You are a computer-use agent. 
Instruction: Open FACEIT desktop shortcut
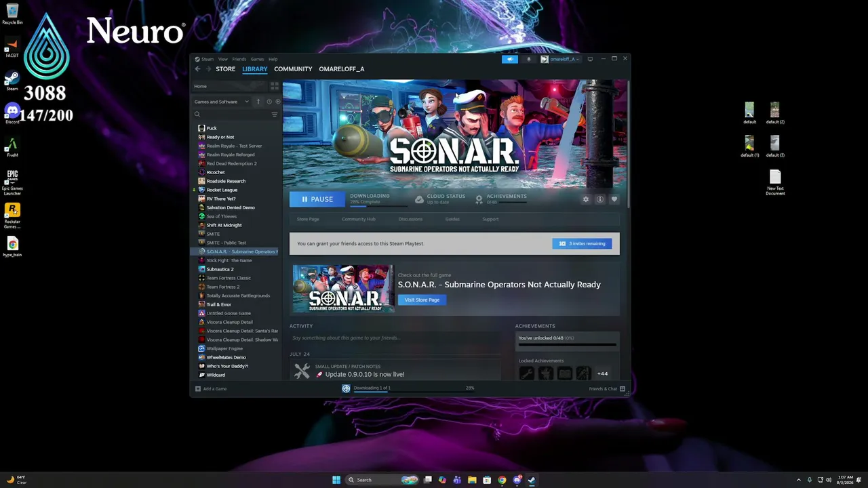point(12,47)
